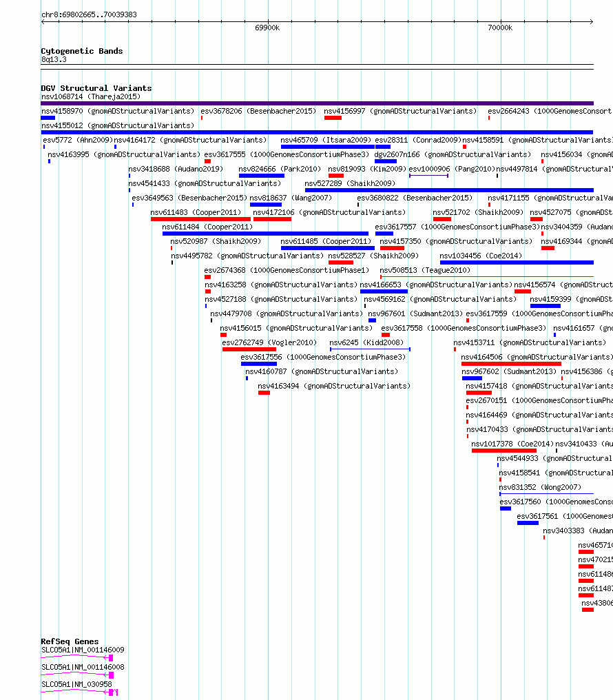Open nsv6245 (Kidd2008) variant
Image resolution: width=613 pixels, height=700 pixels.
coord(366,343)
